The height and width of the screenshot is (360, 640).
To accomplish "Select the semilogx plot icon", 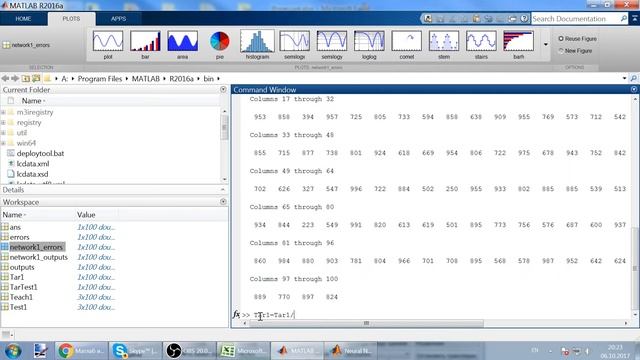I will (x=294, y=45).
